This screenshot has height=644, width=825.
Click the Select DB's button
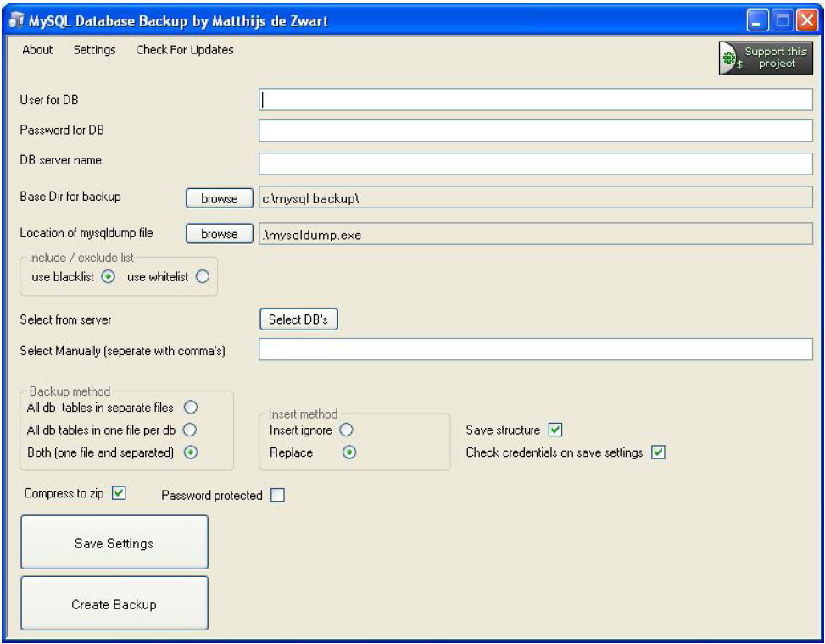click(298, 319)
